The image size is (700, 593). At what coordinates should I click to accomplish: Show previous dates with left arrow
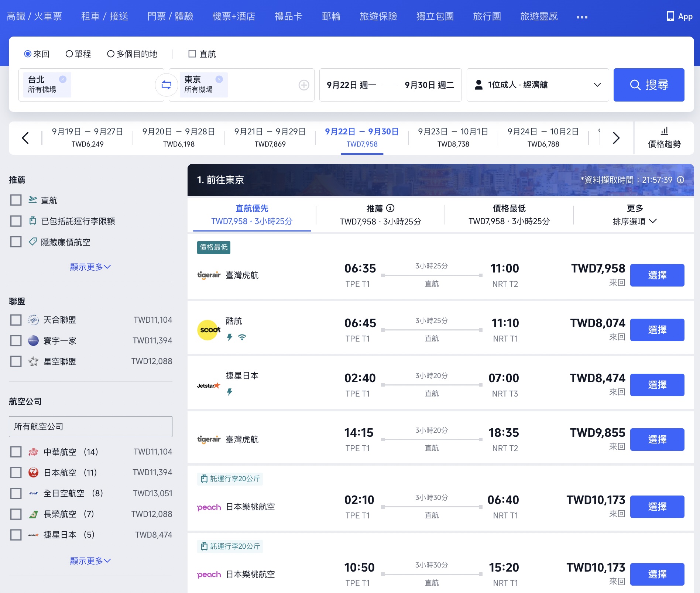(25, 138)
